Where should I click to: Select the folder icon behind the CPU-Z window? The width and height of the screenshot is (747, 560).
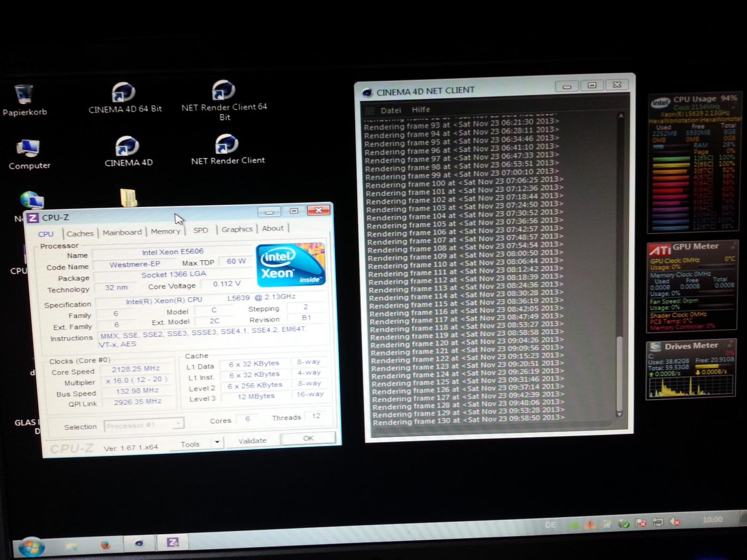[129, 197]
